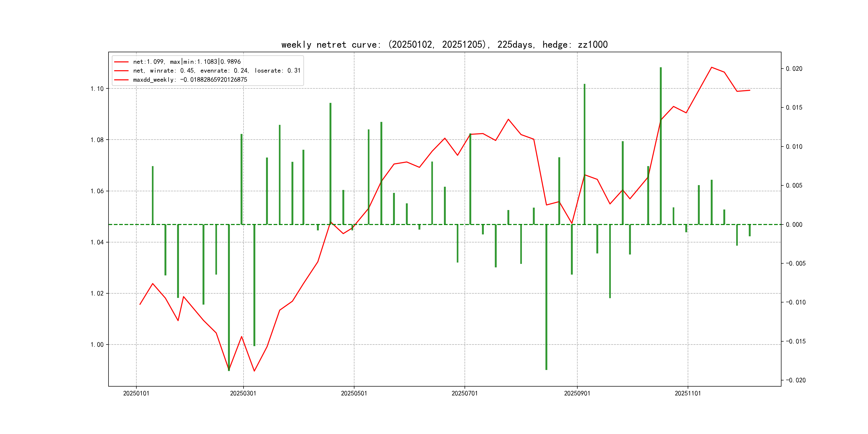
Task: Click the 20250901 x-axis label
Action: (577, 393)
